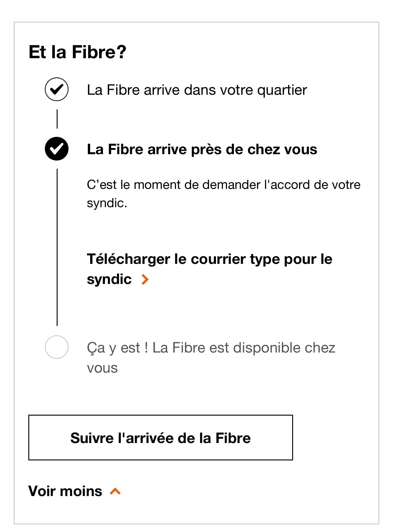Open the "Télécharger le courrier type" link
This screenshot has width=393, height=532.
tap(209, 259)
